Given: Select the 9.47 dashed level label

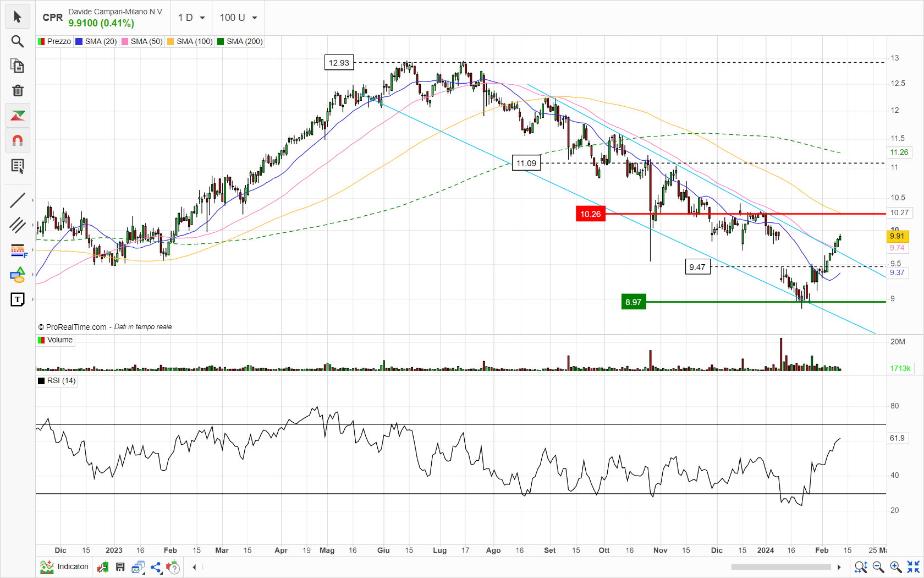Looking at the screenshot, I should [x=697, y=267].
